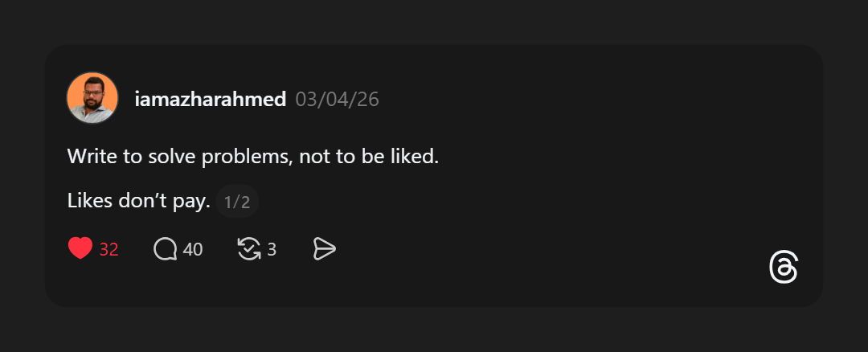
Task: Click the like count 32
Action: pyautogui.click(x=109, y=250)
